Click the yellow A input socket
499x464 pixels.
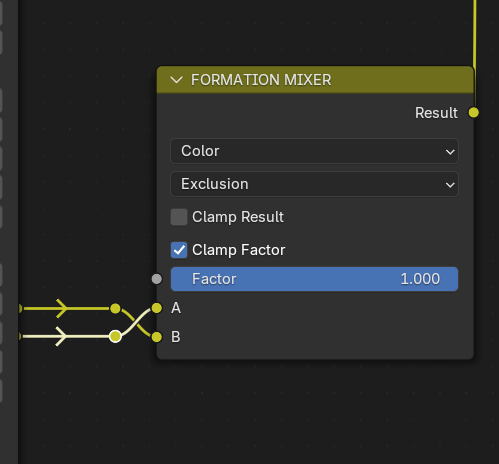pos(157,308)
